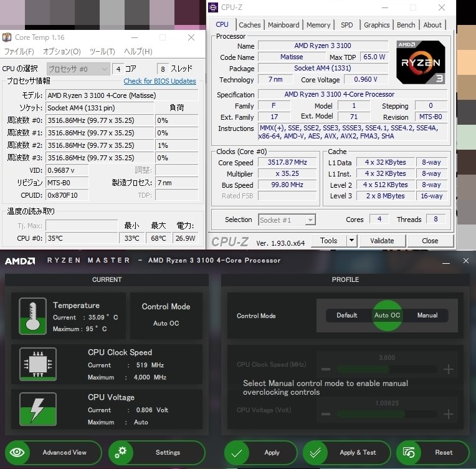The height and width of the screenshot is (469, 476).
Task: Select Default control mode
Action: pos(346,316)
